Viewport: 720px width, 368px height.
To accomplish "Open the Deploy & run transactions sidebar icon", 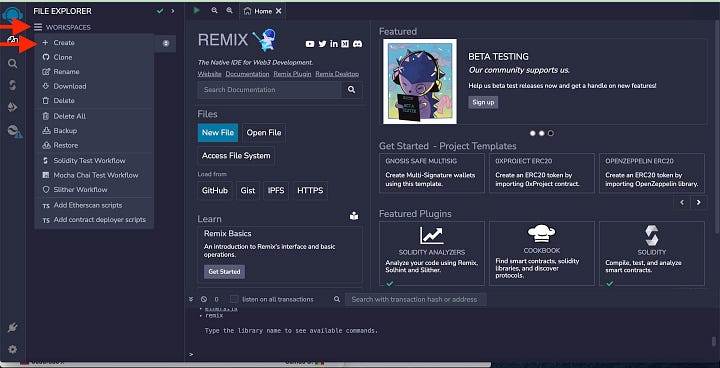I will click(x=12, y=107).
